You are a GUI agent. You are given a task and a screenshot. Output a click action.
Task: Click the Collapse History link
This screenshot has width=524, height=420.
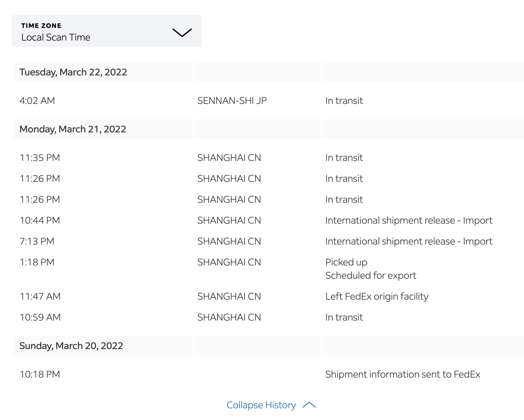261,405
